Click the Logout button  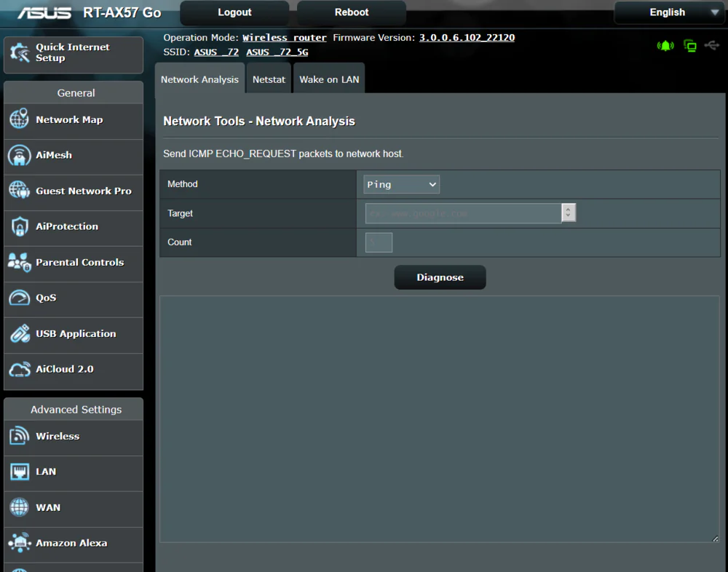pyautogui.click(x=234, y=12)
